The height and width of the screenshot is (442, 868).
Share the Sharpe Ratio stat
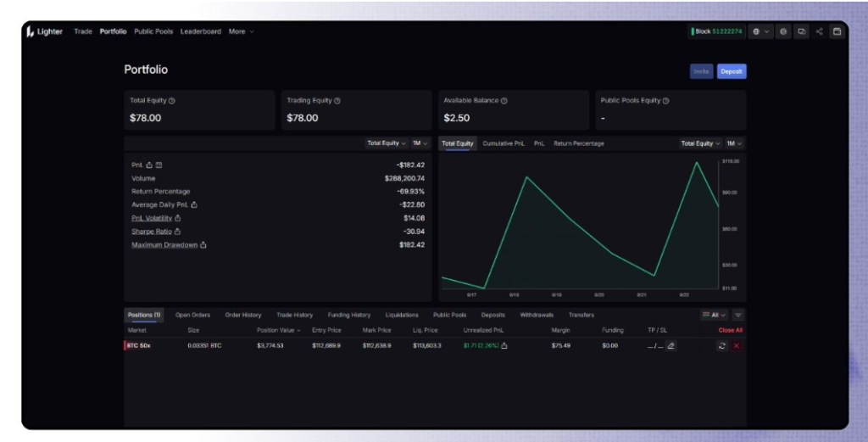click(x=178, y=232)
